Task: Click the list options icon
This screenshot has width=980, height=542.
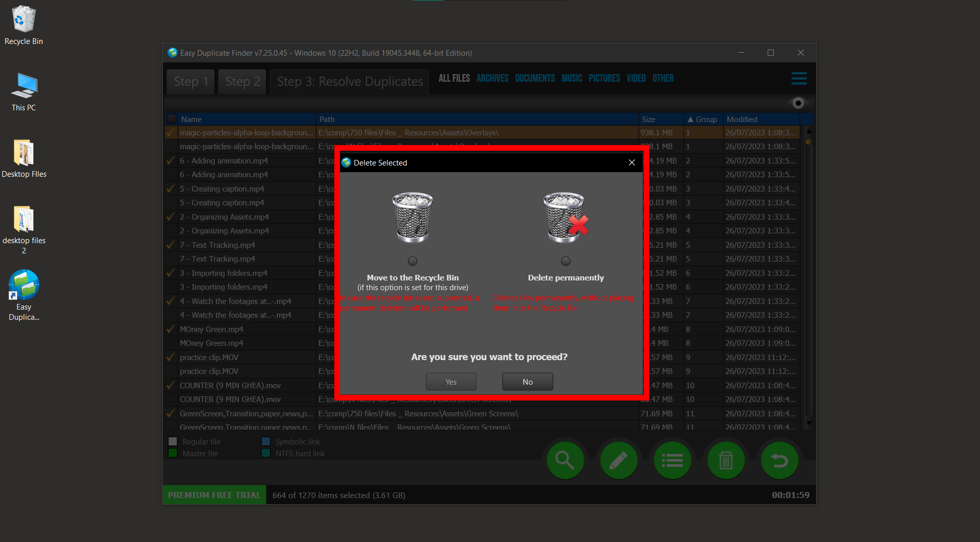Action: pos(672,460)
